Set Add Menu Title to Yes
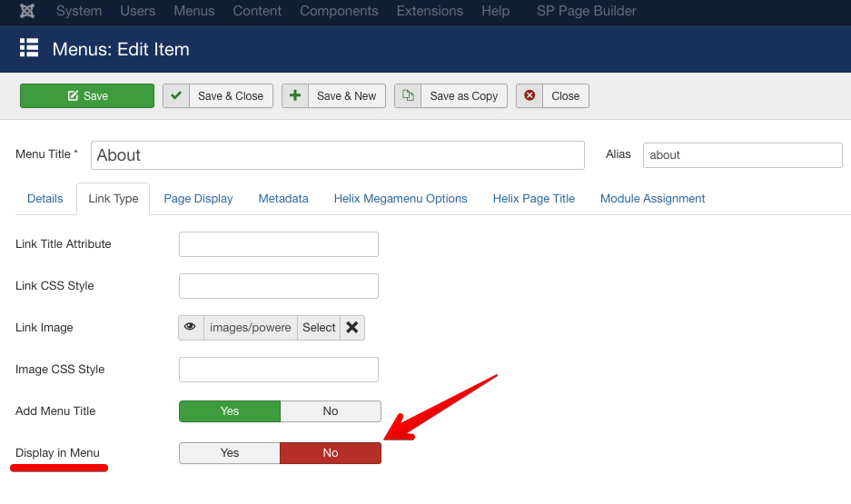851x504 pixels. pyautogui.click(x=230, y=411)
